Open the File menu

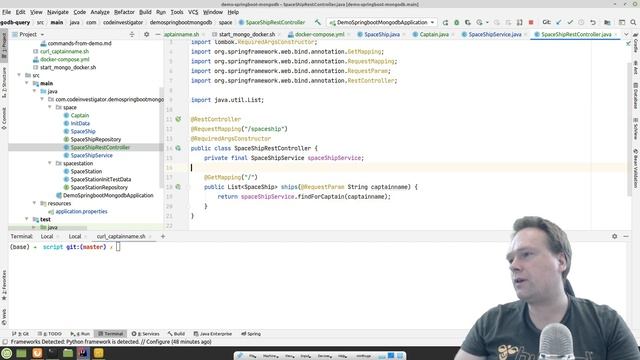click(7, 12)
